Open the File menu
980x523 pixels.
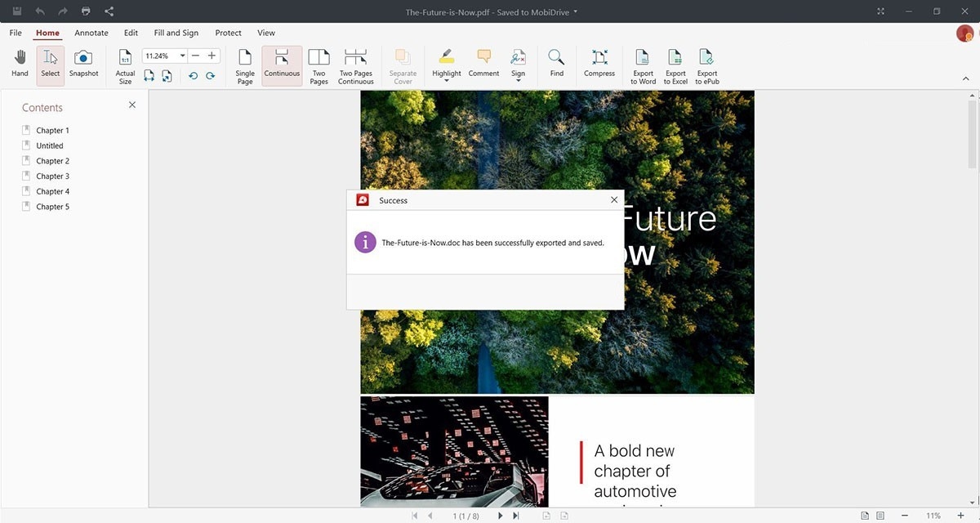pos(16,33)
